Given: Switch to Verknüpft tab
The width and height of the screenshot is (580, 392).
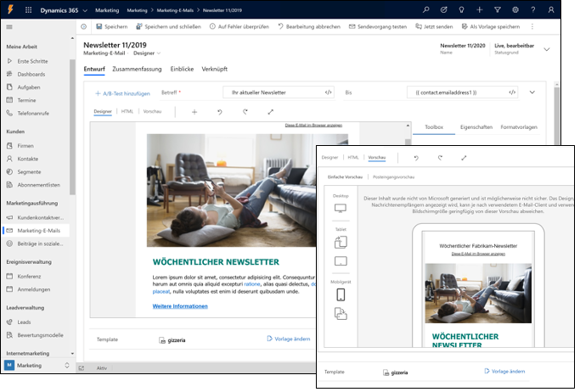Looking at the screenshot, I should [x=215, y=69].
